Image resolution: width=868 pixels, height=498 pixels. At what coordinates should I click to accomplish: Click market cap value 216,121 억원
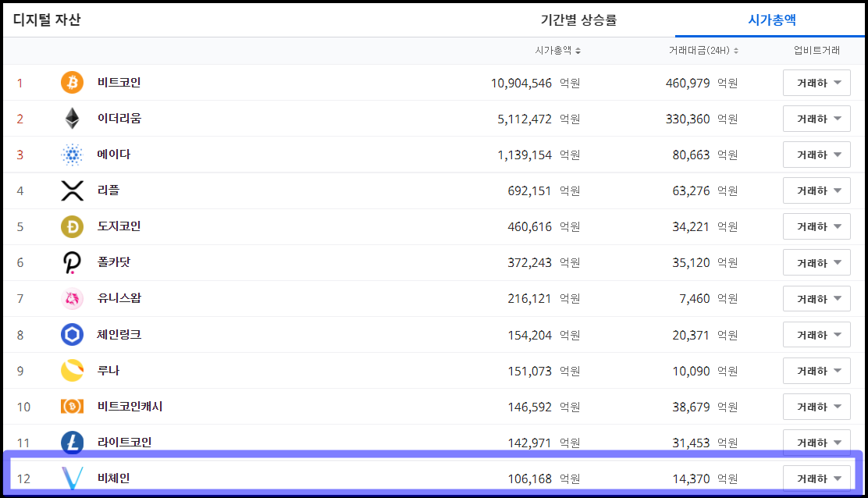pos(543,299)
